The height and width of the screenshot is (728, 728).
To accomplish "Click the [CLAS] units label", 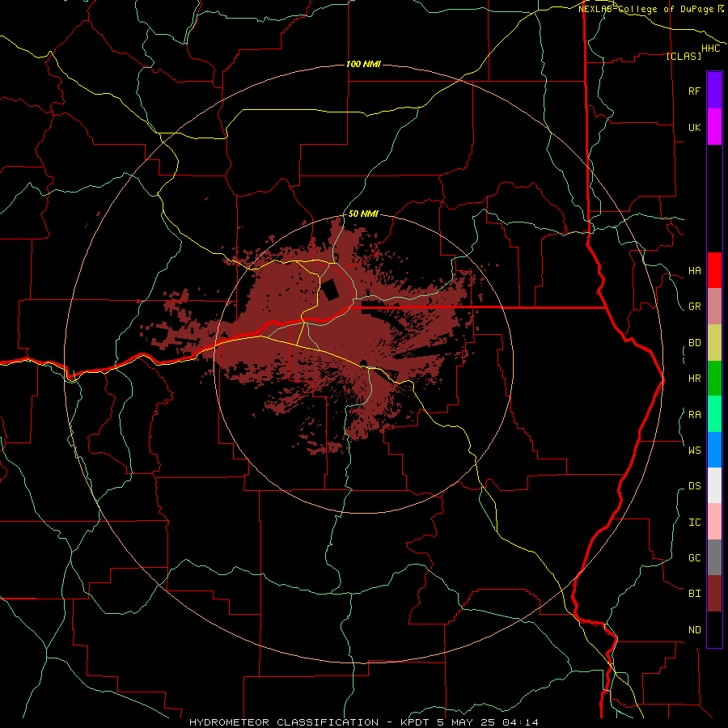I will pyautogui.click(x=684, y=56).
